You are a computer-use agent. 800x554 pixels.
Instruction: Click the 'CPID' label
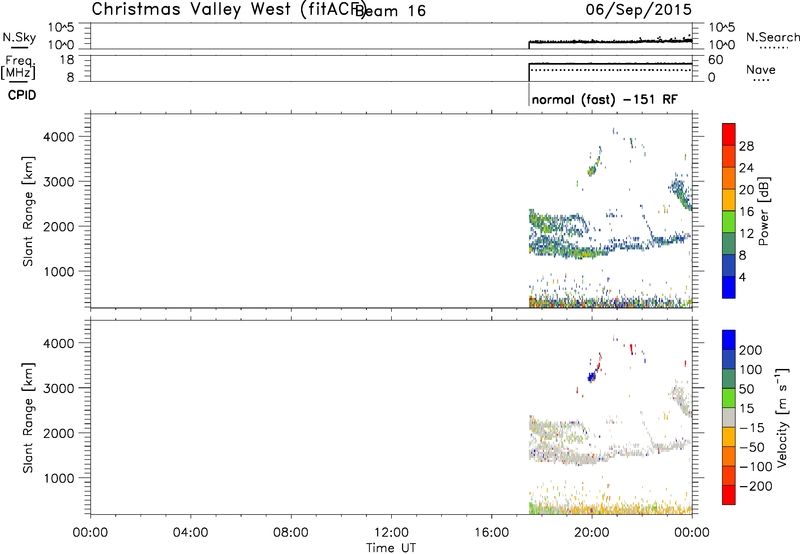(22, 95)
